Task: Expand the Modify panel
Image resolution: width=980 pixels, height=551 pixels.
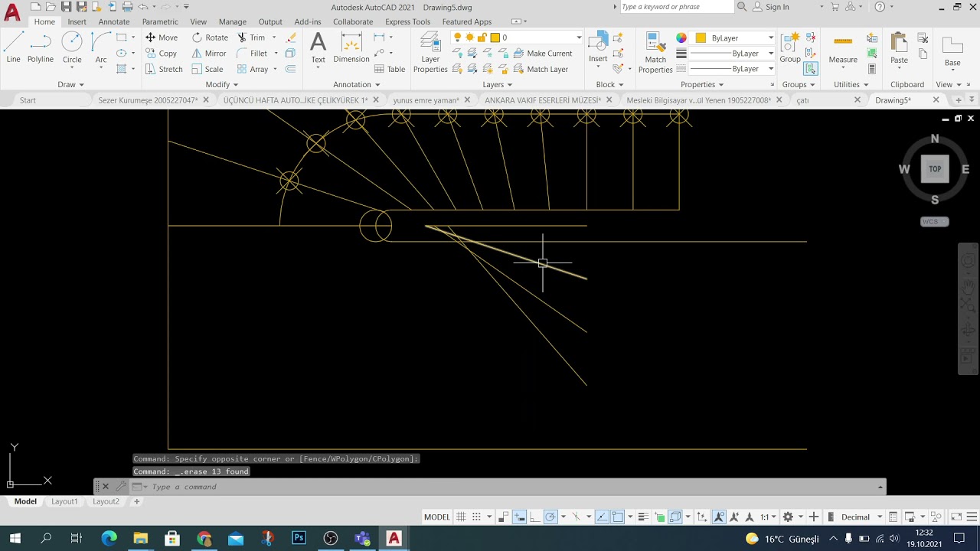Action: [222, 84]
